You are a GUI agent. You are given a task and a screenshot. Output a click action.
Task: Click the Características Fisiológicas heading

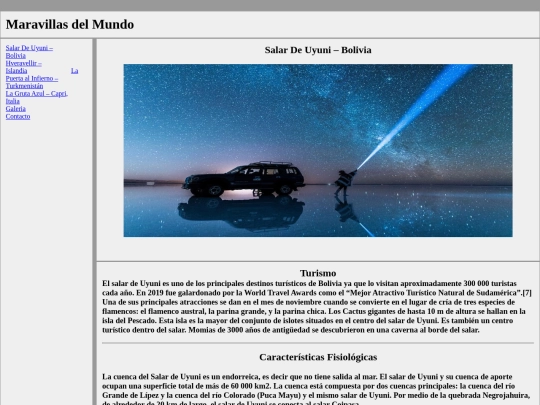click(x=318, y=357)
